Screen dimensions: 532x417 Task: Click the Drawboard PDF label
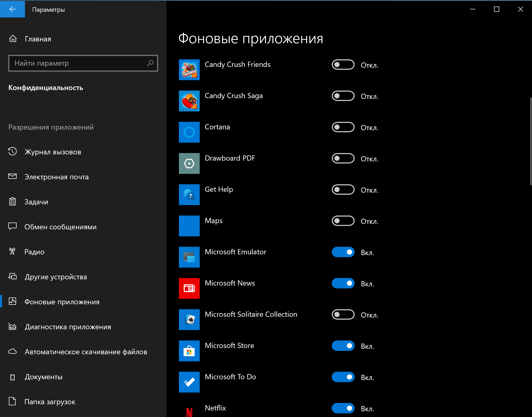tap(230, 158)
